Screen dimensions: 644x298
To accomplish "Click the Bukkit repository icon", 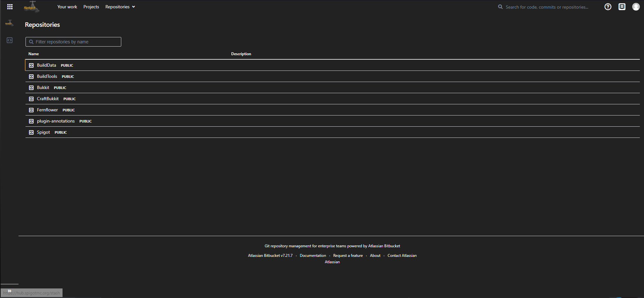I will coord(31,88).
